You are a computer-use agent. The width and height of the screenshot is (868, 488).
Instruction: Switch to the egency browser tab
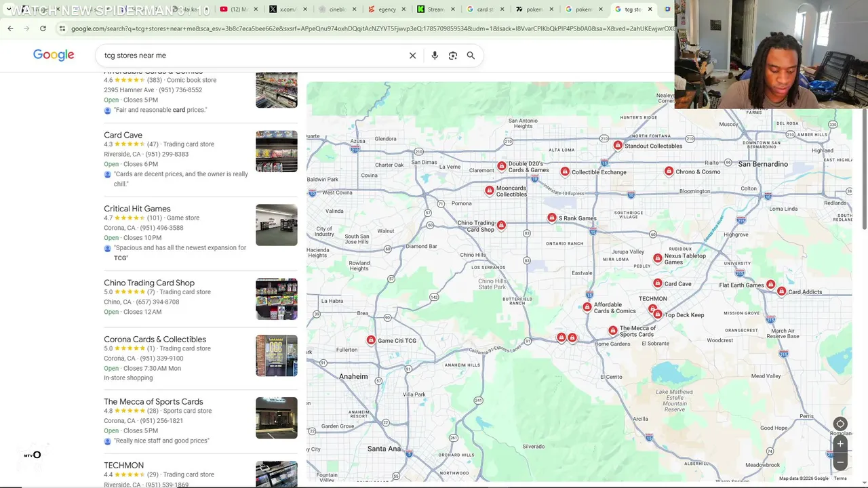point(387,9)
